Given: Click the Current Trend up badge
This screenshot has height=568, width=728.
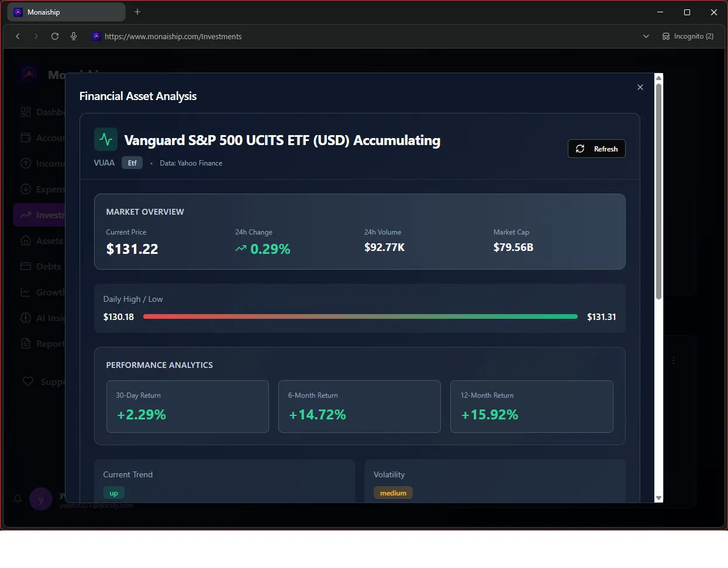Looking at the screenshot, I should click(113, 493).
